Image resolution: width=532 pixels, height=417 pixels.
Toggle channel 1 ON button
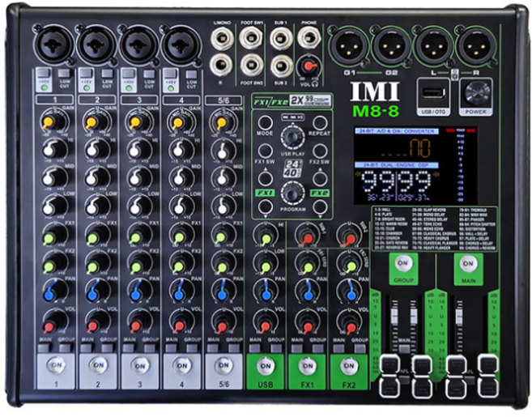point(54,364)
